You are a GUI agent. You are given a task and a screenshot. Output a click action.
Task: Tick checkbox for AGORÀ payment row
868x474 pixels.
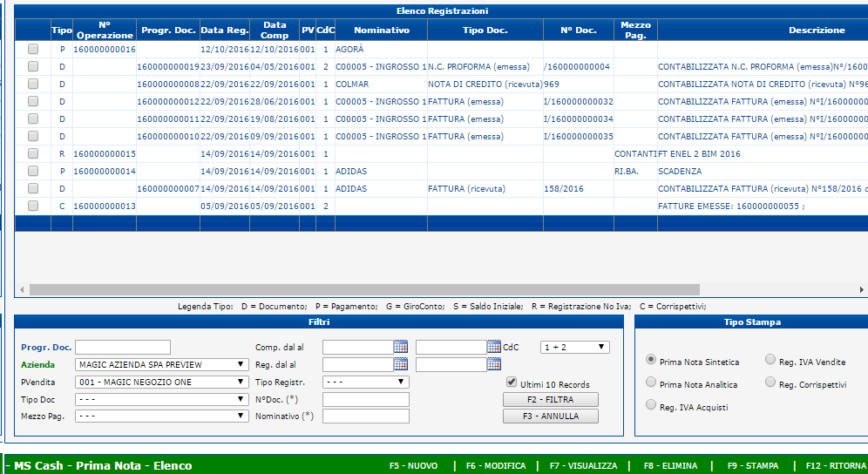click(33, 50)
